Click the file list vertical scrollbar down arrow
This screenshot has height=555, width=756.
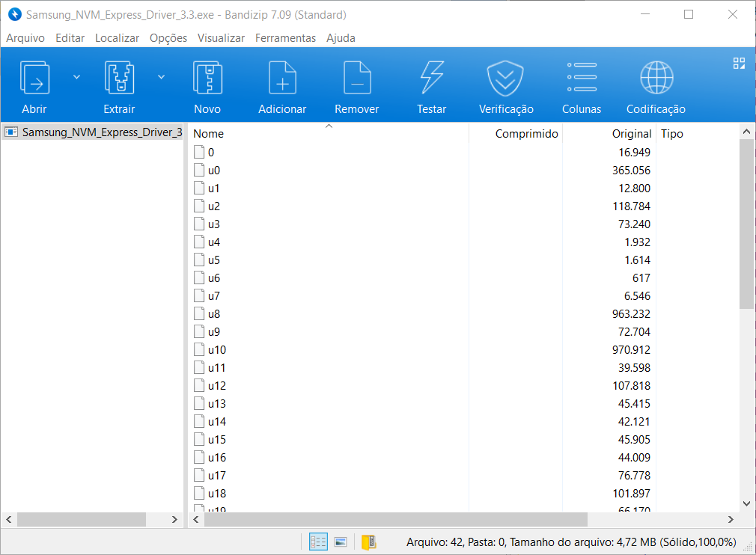click(746, 503)
